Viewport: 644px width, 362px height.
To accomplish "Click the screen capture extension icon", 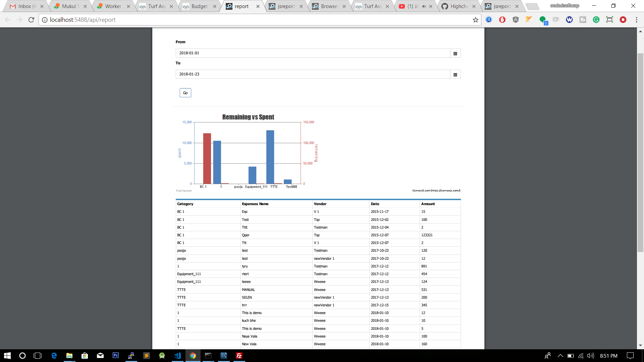I will (x=609, y=20).
